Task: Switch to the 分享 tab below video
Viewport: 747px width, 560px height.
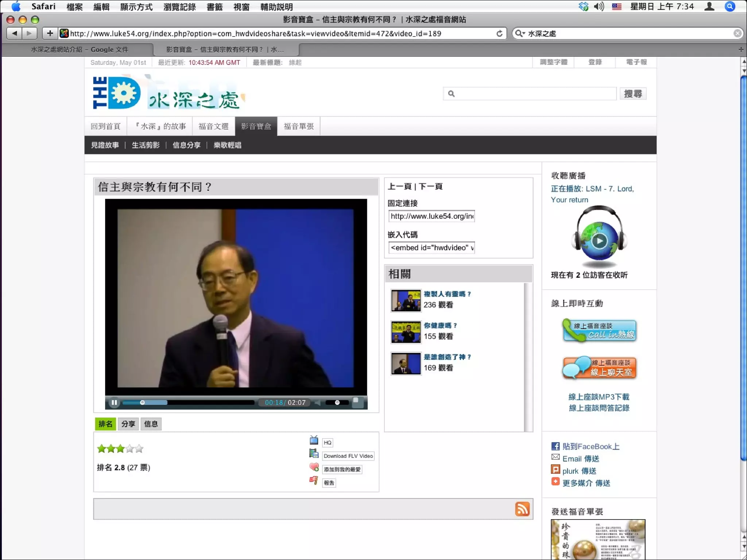Action: (x=128, y=424)
